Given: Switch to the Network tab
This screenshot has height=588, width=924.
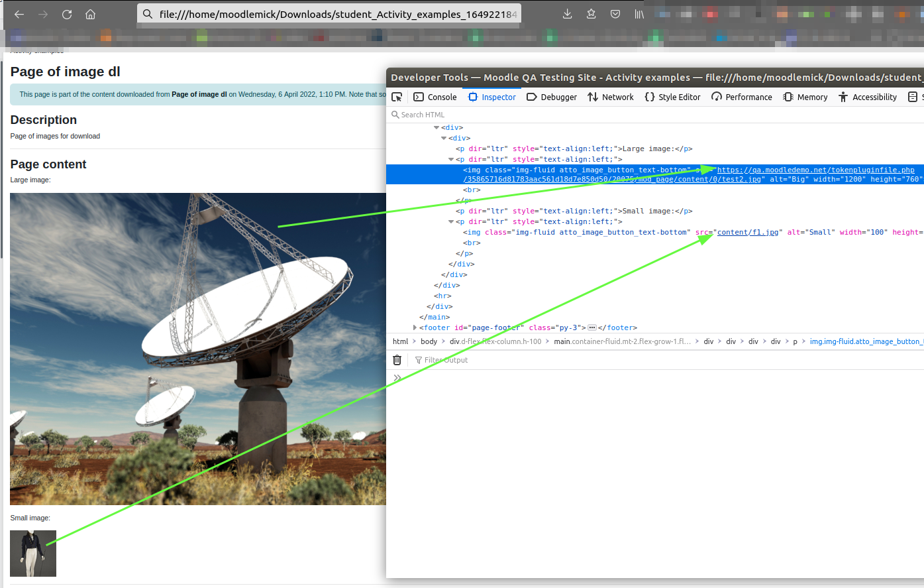Looking at the screenshot, I should [x=611, y=97].
